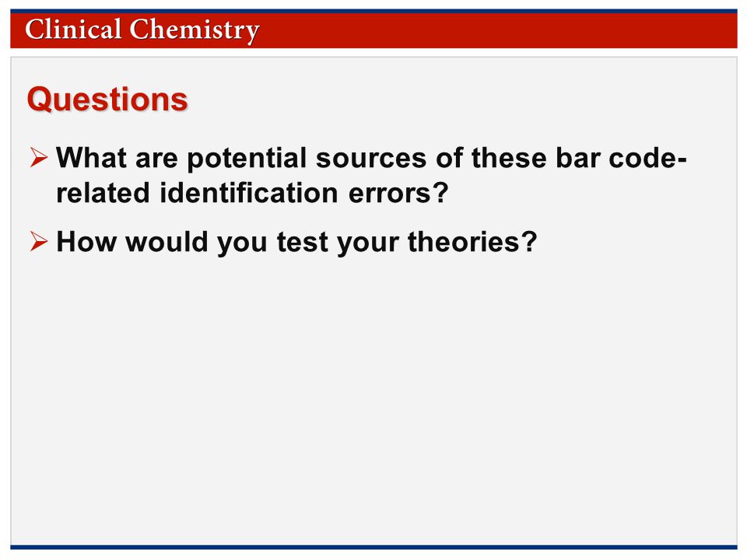
Task: Click the words "bar code-" at line end
Action: [x=621, y=158]
